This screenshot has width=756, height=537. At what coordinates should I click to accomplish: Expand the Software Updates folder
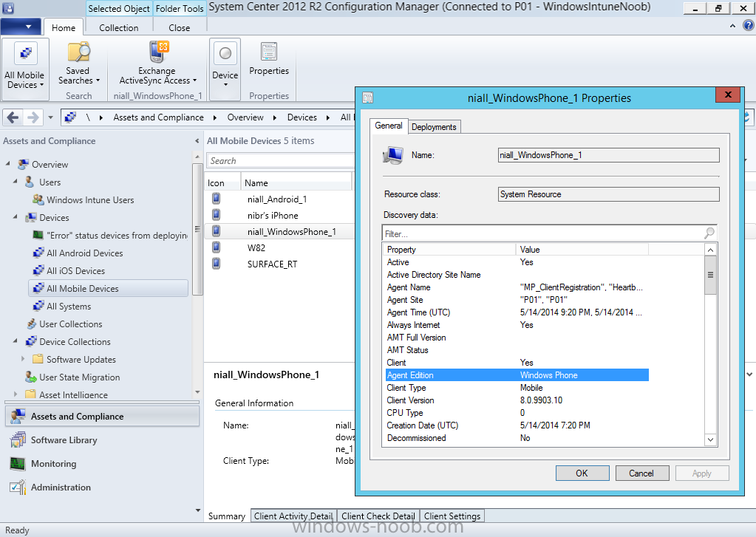23,359
